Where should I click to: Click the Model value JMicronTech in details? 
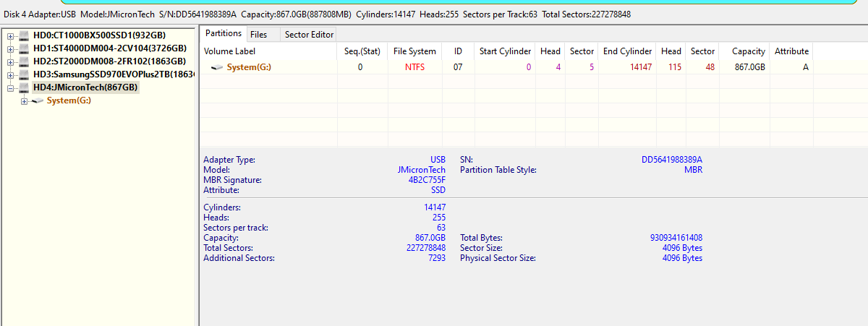[x=422, y=170]
